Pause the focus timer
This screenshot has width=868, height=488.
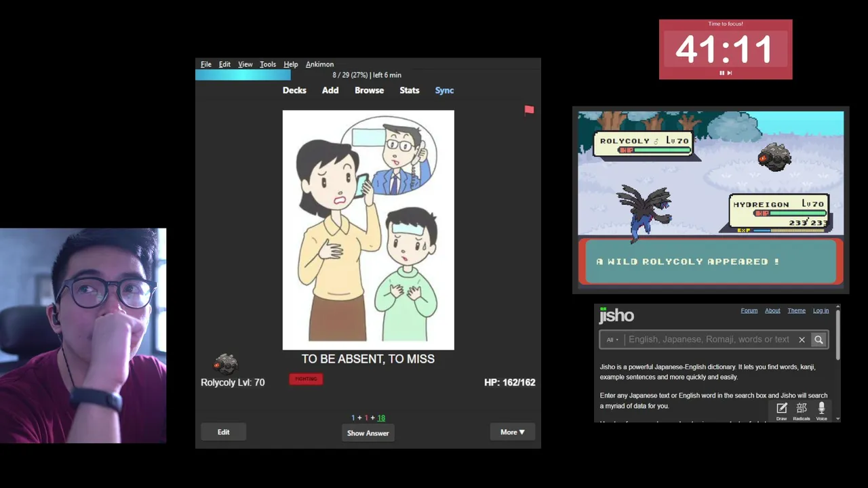[x=722, y=73]
